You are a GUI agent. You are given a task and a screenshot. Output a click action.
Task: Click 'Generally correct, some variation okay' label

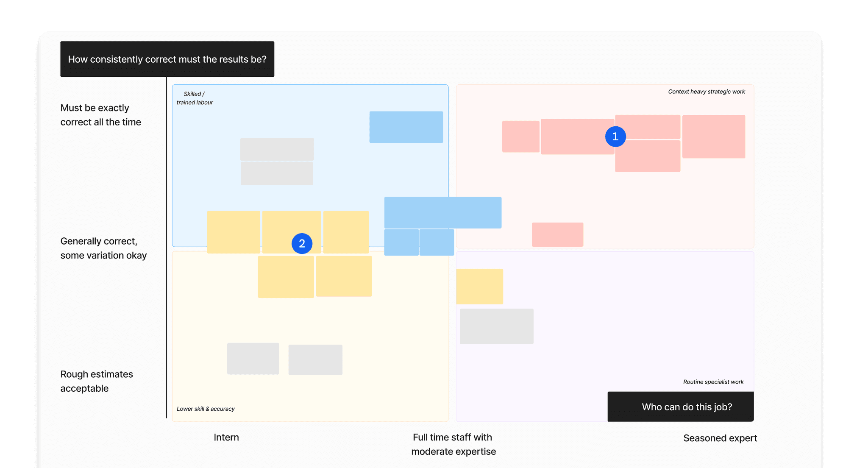(x=103, y=248)
